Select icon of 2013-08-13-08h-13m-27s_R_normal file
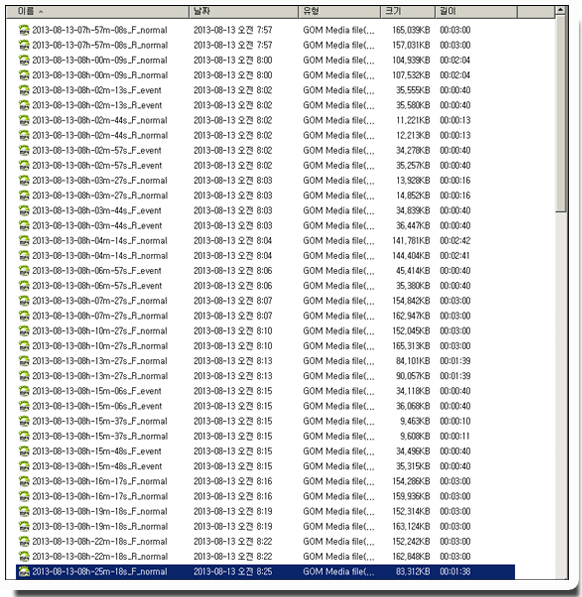This screenshot has width=582, height=597. (x=24, y=376)
